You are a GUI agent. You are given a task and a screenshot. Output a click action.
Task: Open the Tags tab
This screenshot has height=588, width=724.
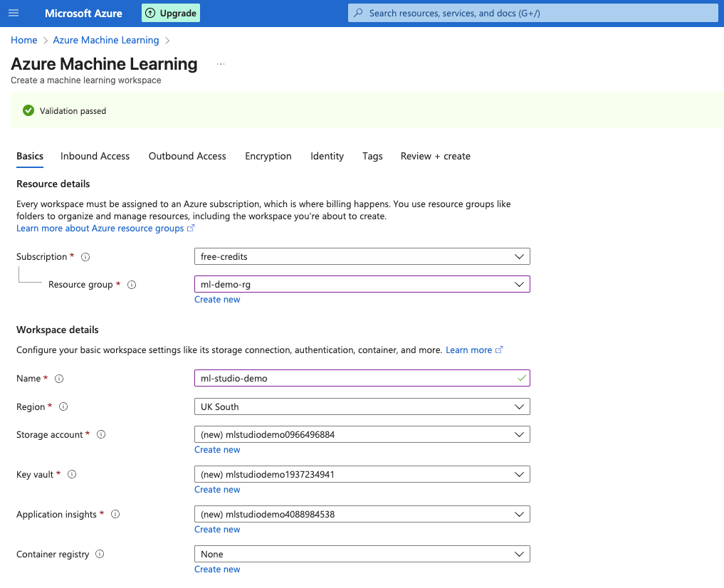coord(372,156)
